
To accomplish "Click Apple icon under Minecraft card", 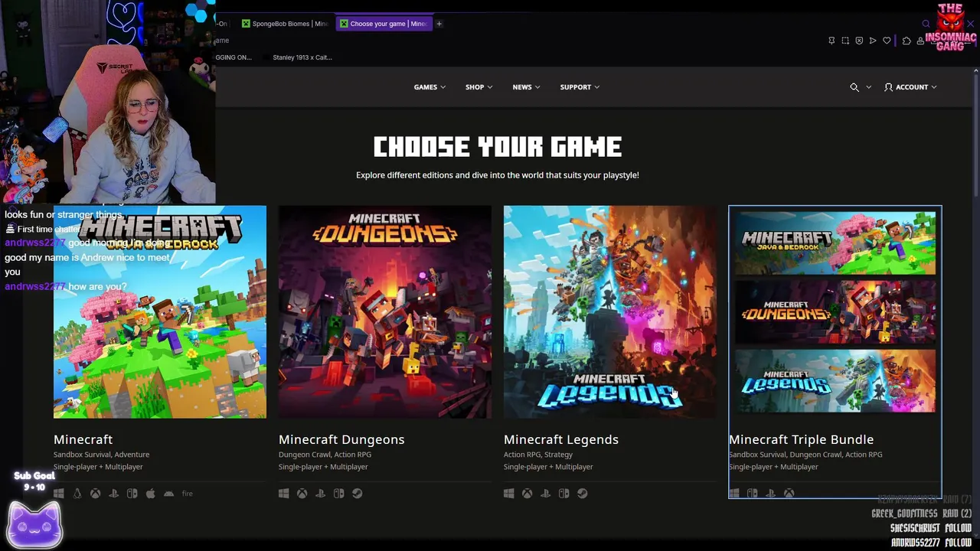I will (150, 494).
